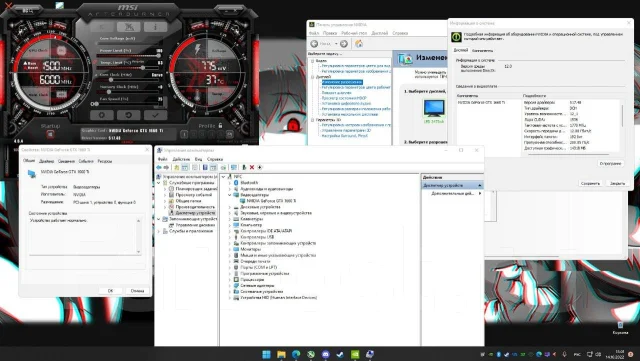The height and width of the screenshot is (361, 640).
Task: Click Forward arrow in Computer Management toolbar
Action: (166, 167)
